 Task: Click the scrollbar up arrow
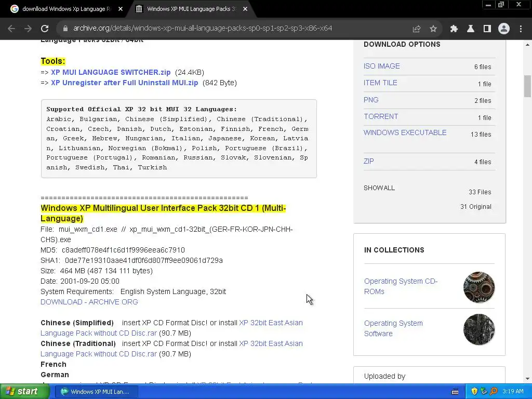click(527, 45)
